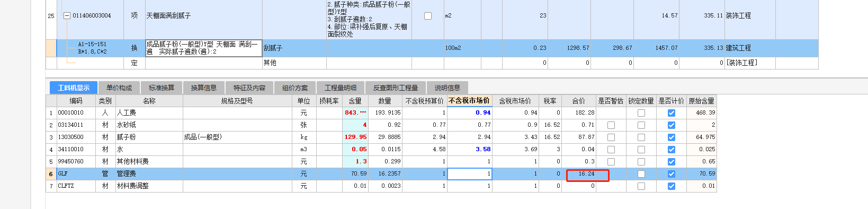868x209 pixels.
Task: Tick the checkbox in the 天棚面满刮腻子 row
Action: pos(428,16)
